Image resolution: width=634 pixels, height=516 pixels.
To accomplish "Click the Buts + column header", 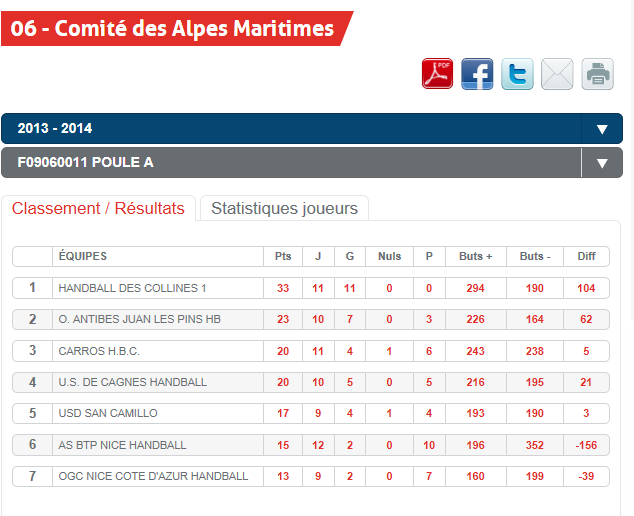I will pos(476,257).
